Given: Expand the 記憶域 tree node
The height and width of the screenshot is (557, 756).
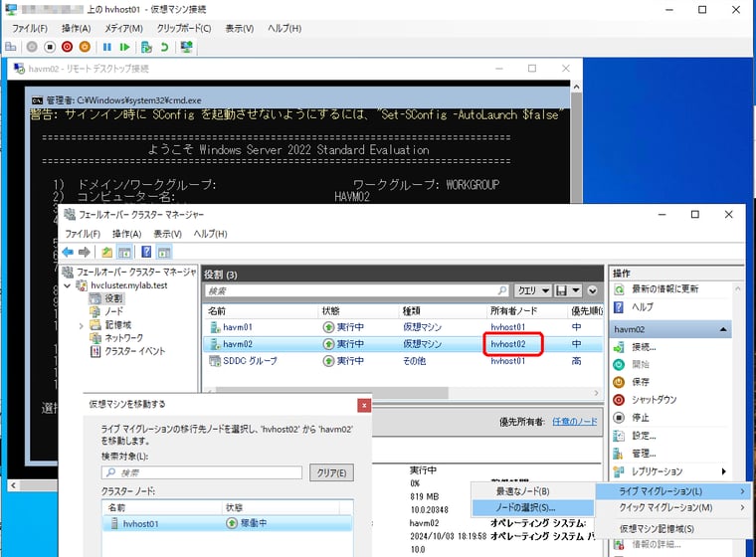Looking at the screenshot, I should 81,326.
